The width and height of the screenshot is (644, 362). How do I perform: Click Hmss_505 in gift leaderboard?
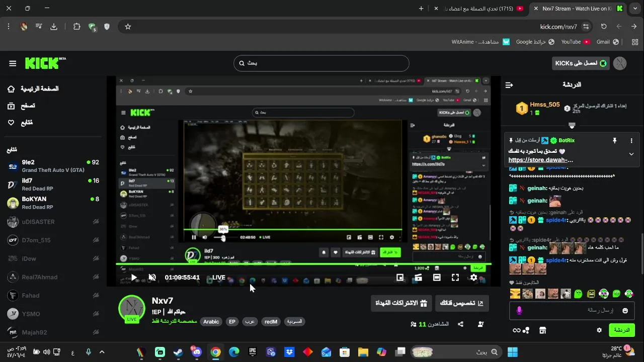pos(544,105)
